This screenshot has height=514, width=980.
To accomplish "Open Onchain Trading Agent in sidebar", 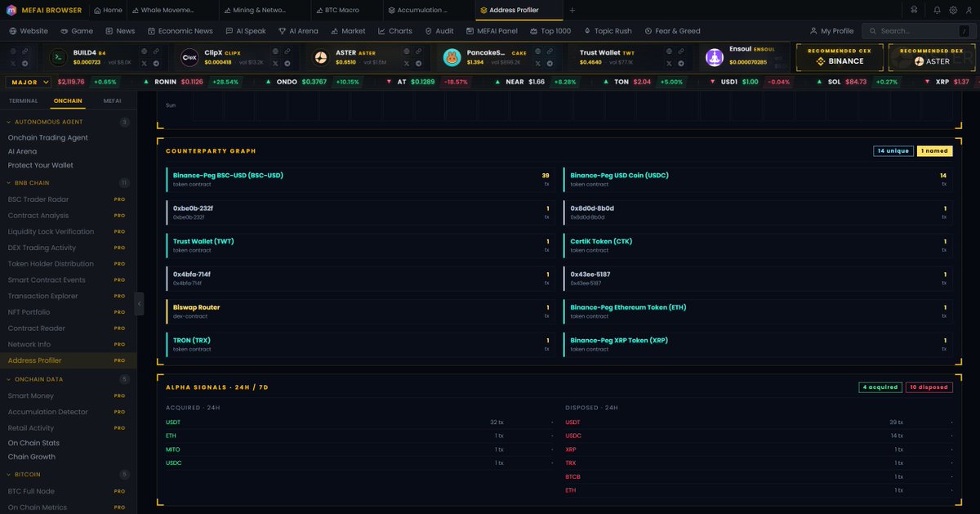I will tap(48, 137).
